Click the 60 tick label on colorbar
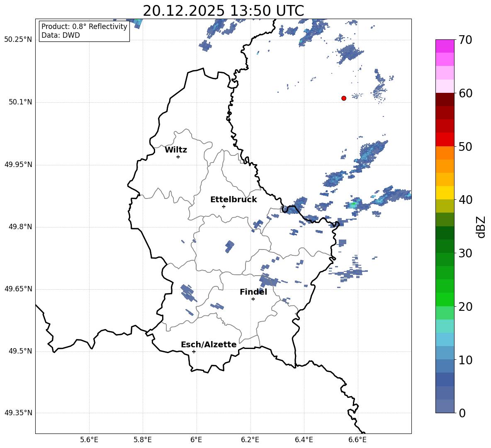The height and width of the screenshot is (448, 491). click(465, 93)
